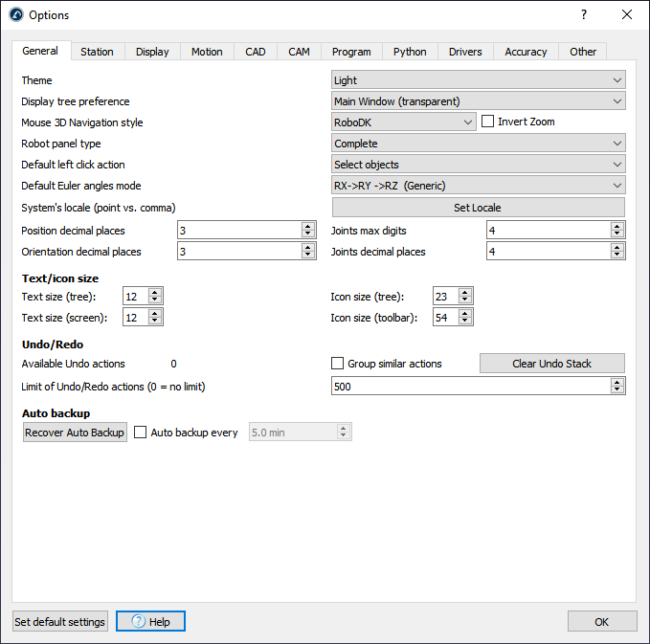Open the Python tab

(x=410, y=52)
